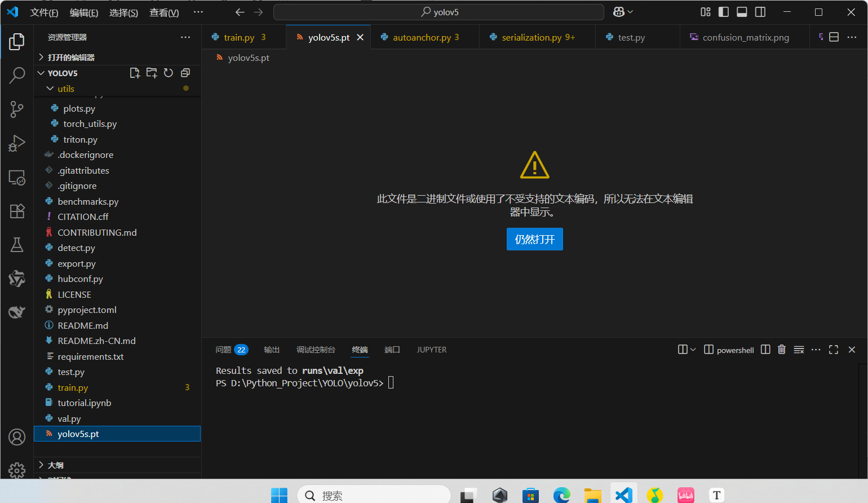Split the editor to the right
The width and height of the screenshot is (868, 503).
pyautogui.click(x=834, y=37)
